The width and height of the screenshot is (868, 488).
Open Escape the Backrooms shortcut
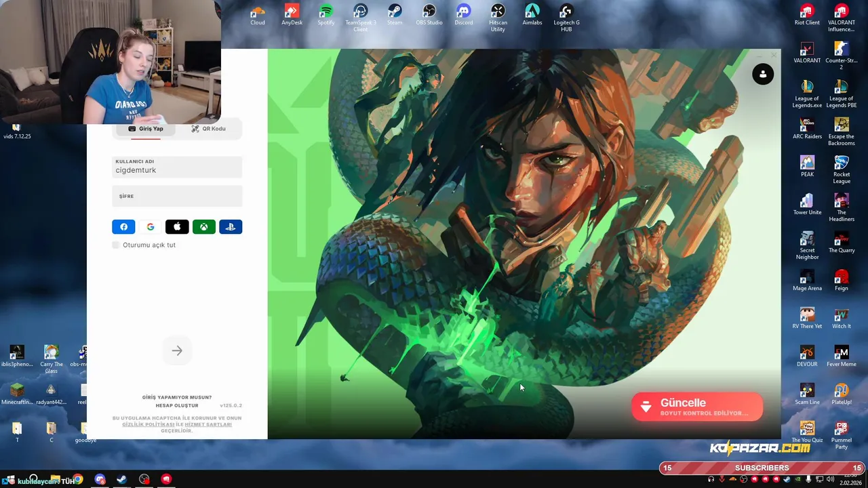point(842,131)
